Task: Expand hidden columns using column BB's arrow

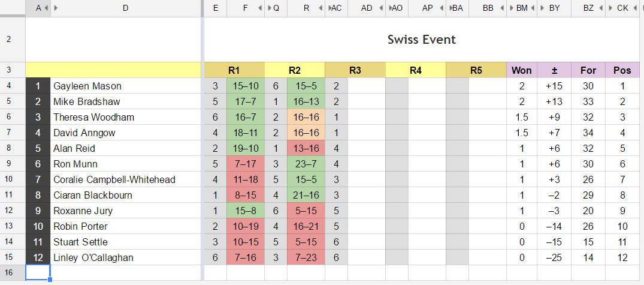Action: tap(503, 8)
